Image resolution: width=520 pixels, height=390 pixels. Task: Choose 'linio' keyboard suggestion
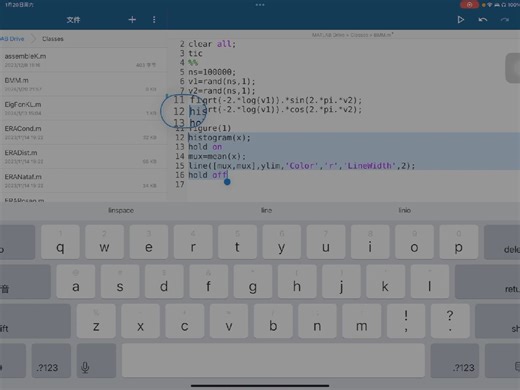404,210
